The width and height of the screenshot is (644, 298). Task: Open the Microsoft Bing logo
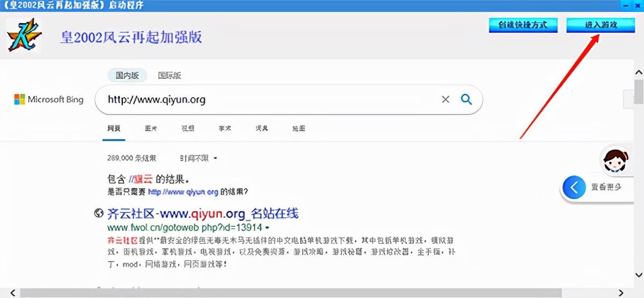(x=49, y=99)
